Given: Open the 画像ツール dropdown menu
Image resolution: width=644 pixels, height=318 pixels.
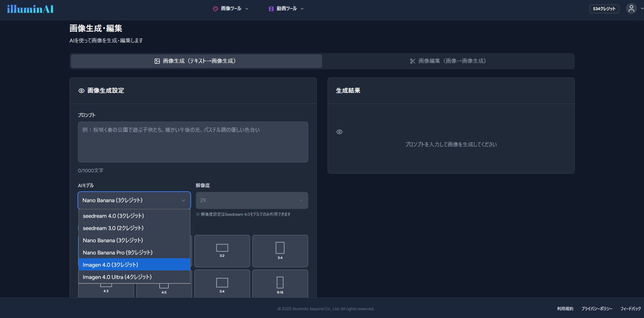Looking at the screenshot, I should tap(231, 8).
